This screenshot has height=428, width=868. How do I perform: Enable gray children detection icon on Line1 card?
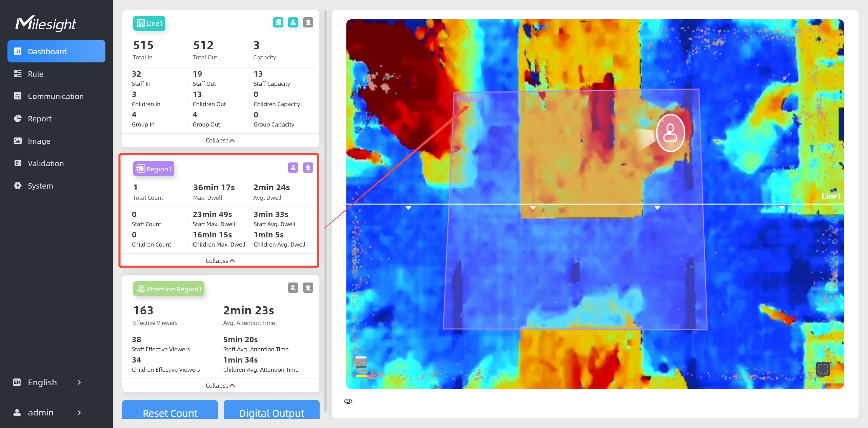(308, 22)
